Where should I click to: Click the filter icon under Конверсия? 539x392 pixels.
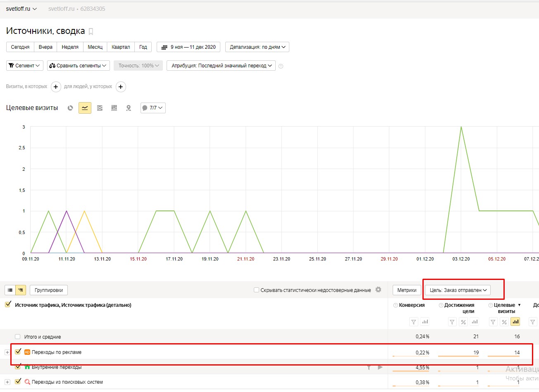pyautogui.click(x=413, y=322)
